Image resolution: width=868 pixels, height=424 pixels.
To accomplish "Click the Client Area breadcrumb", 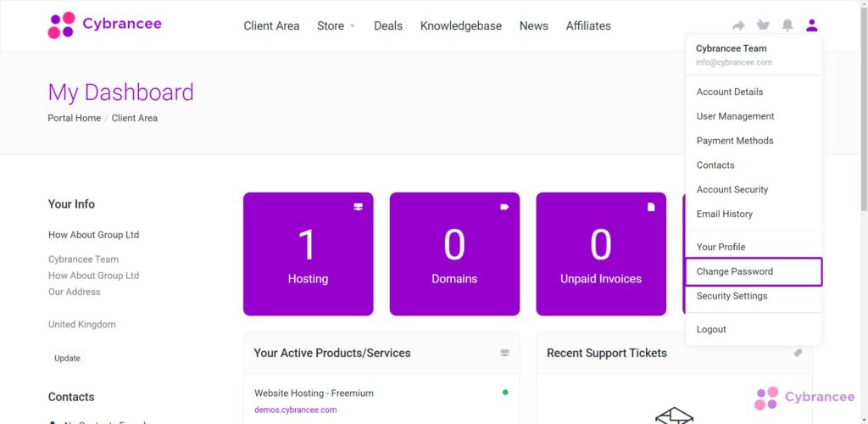I will [135, 118].
